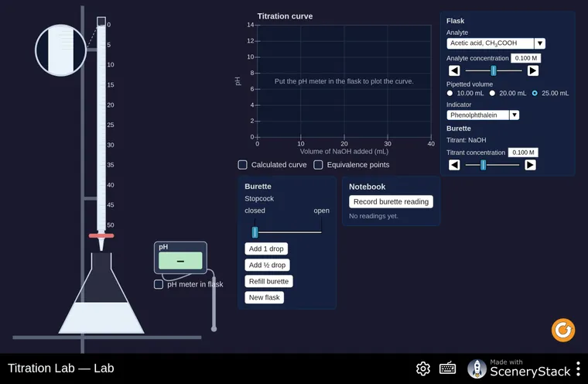Click New flask button
The image size is (588, 384).
point(264,297)
